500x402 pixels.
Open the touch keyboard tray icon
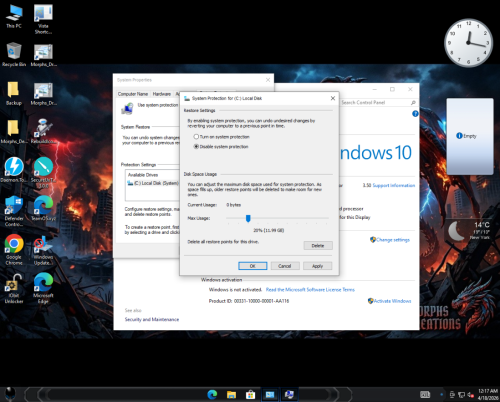click(x=425, y=395)
